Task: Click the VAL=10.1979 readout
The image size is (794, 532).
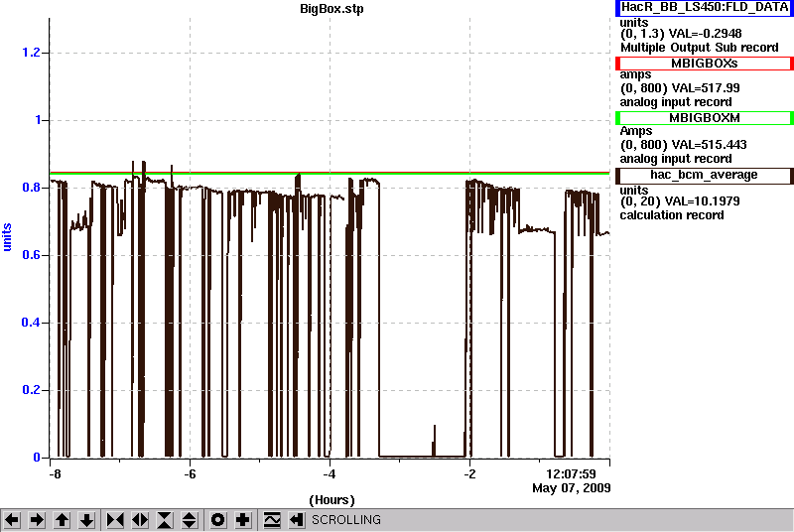Action: coord(705,201)
